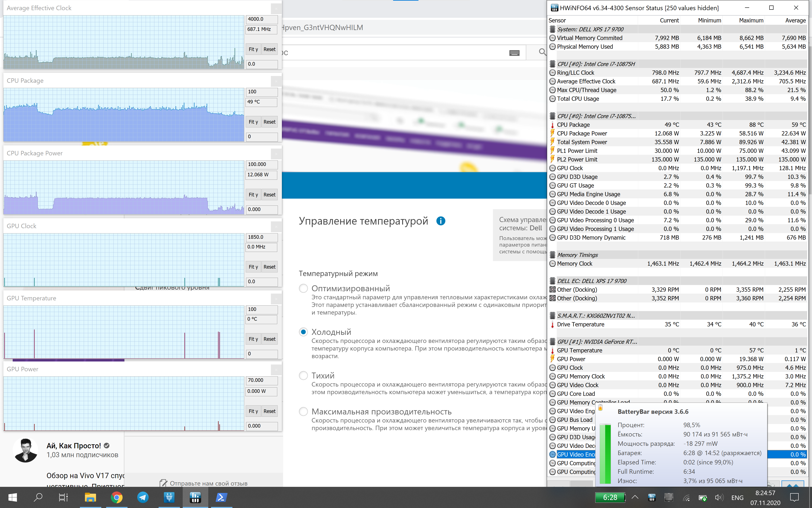Image resolution: width=812 pixels, height=508 pixels.
Task: Select GPU [#1]: NVIDIA GeForce RT... group
Action: [x=678, y=342]
